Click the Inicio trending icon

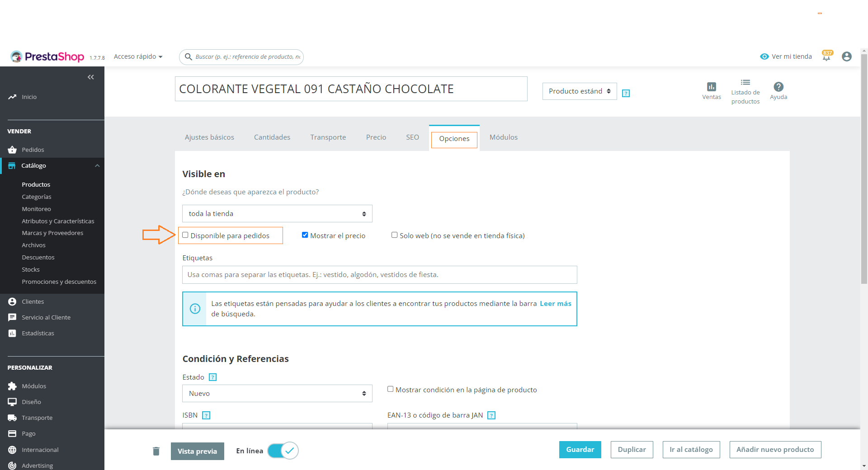pyautogui.click(x=12, y=97)
